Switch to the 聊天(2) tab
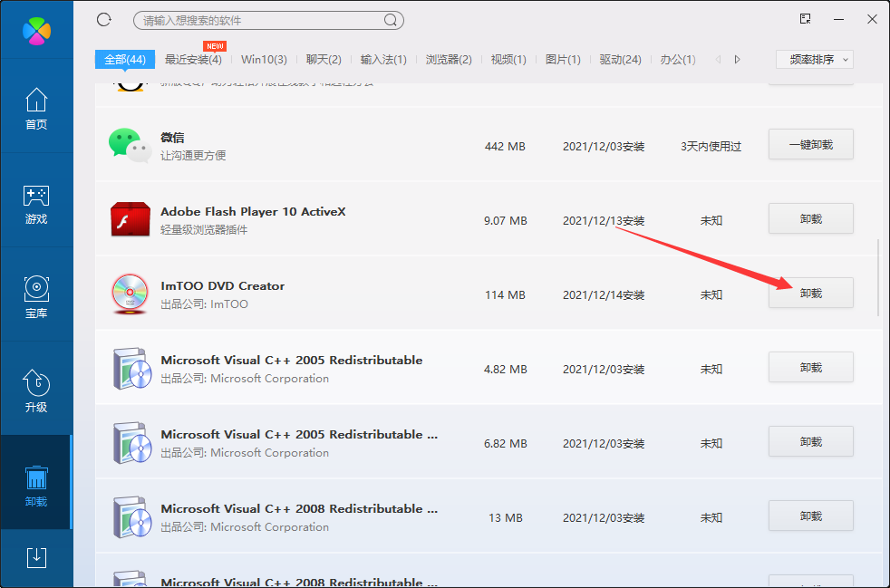 pos(324,59)
